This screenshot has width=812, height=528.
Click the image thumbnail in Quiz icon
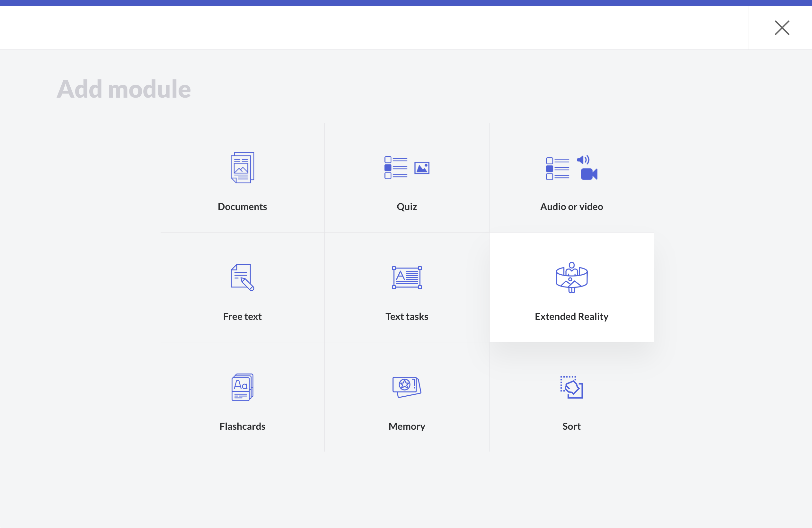[x=422, y=168]
